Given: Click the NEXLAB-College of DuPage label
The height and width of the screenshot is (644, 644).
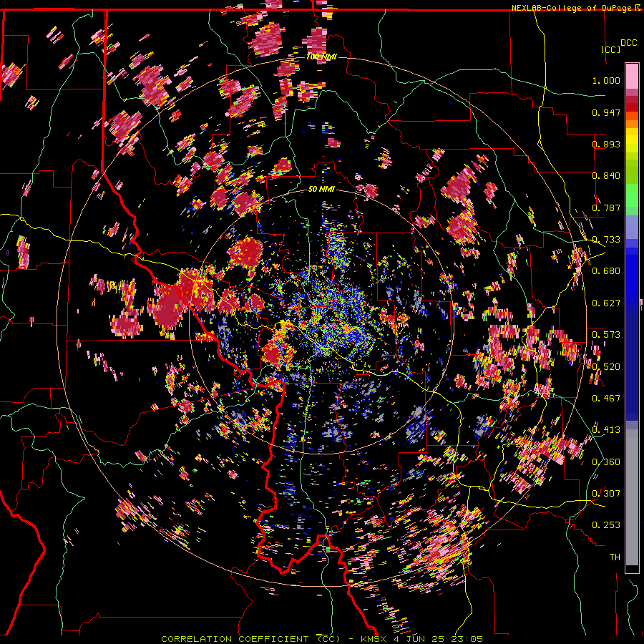Looking at the screenshot, I should [x=575, y=8].
